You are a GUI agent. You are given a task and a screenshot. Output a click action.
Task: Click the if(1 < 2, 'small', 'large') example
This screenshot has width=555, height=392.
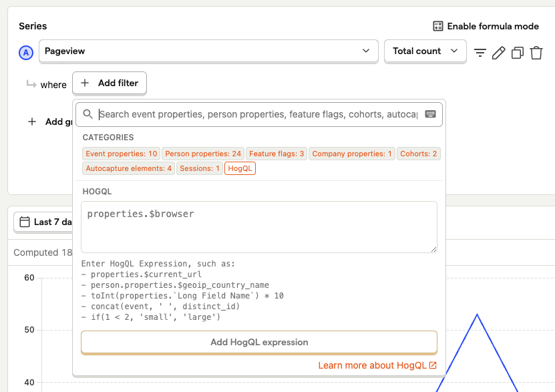coord(156,317)
